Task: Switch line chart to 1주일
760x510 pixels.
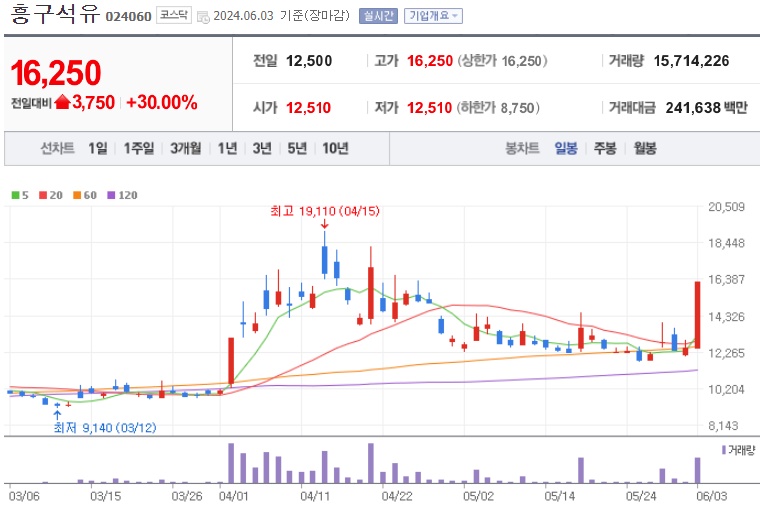Action: click(139, 148)
